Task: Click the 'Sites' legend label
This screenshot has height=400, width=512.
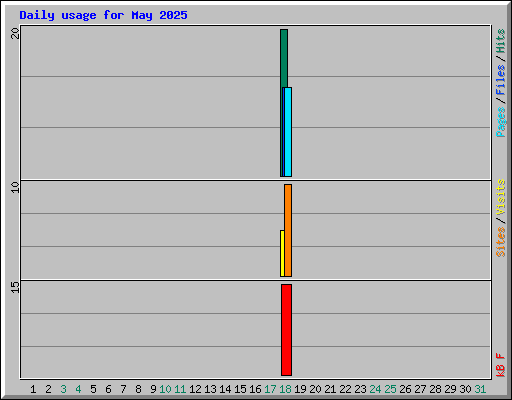Action: [x=501, y=242]
